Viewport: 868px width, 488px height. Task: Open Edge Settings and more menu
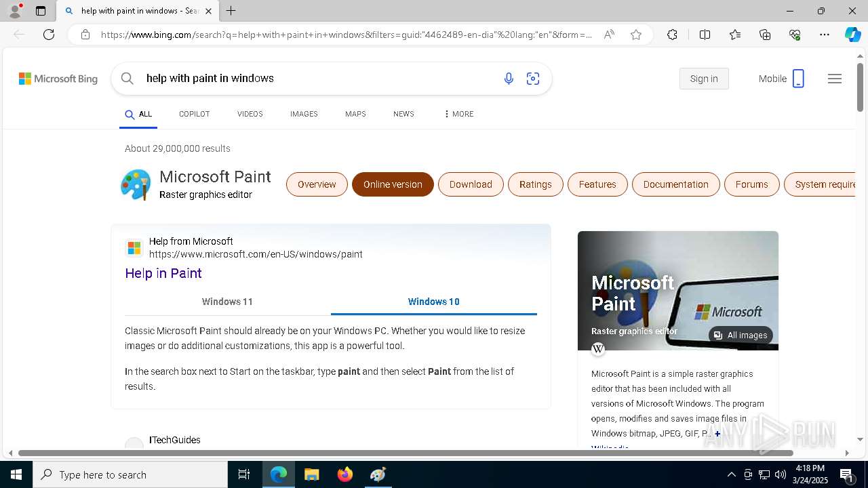pos(825,35)
